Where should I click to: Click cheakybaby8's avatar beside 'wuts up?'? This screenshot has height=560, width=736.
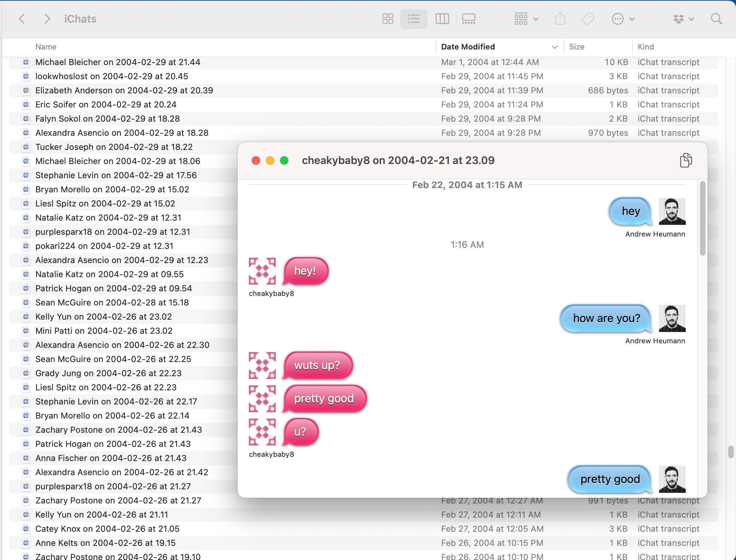[262, 366]
